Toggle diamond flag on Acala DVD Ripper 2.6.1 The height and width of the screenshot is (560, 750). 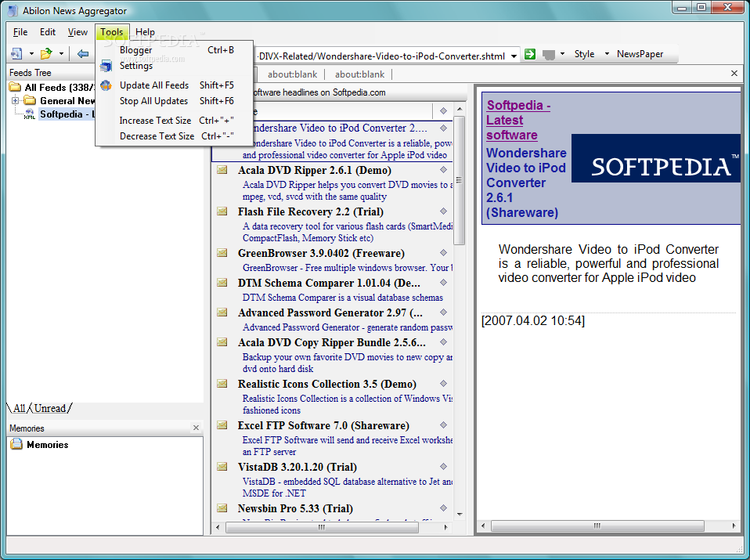443,169
